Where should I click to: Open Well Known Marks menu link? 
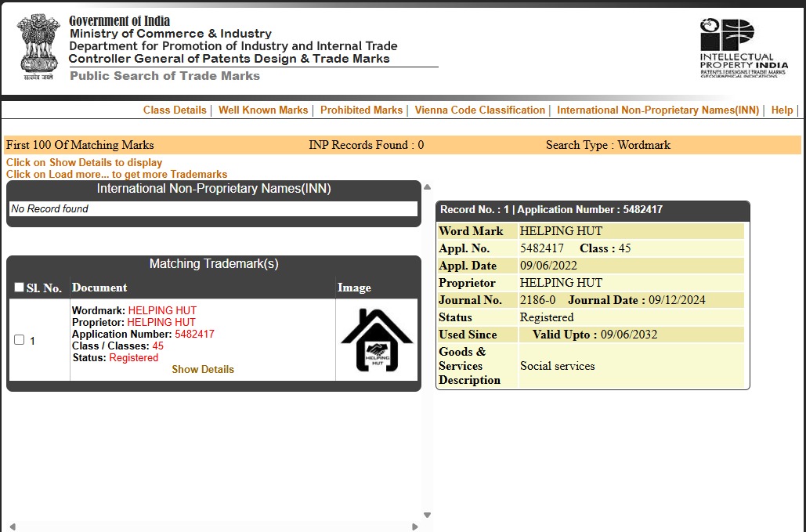click(x=263, y=110)
